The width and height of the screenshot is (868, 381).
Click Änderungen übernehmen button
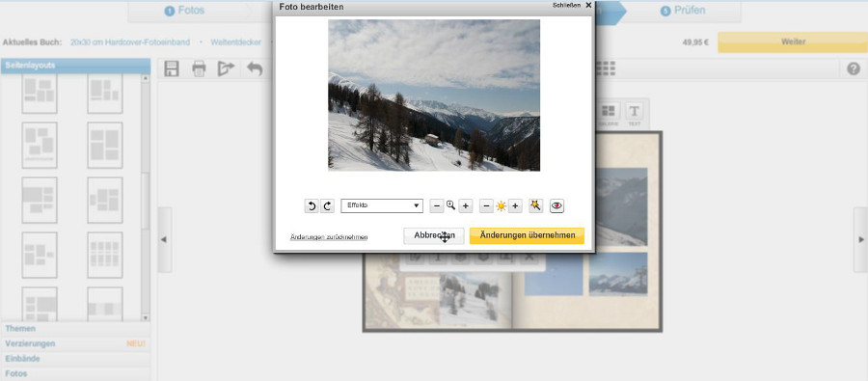tap(527, 235)
